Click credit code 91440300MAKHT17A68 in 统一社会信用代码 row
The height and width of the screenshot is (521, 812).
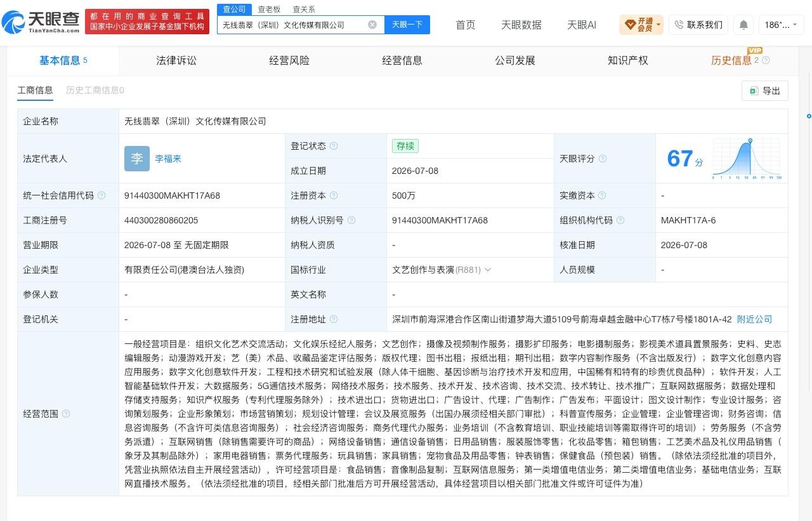click(x=172, y=195)
